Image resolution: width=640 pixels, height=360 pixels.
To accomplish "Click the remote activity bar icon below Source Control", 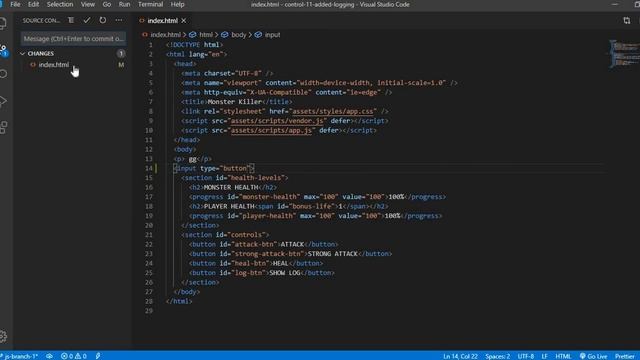I will (x=3, y=74).
